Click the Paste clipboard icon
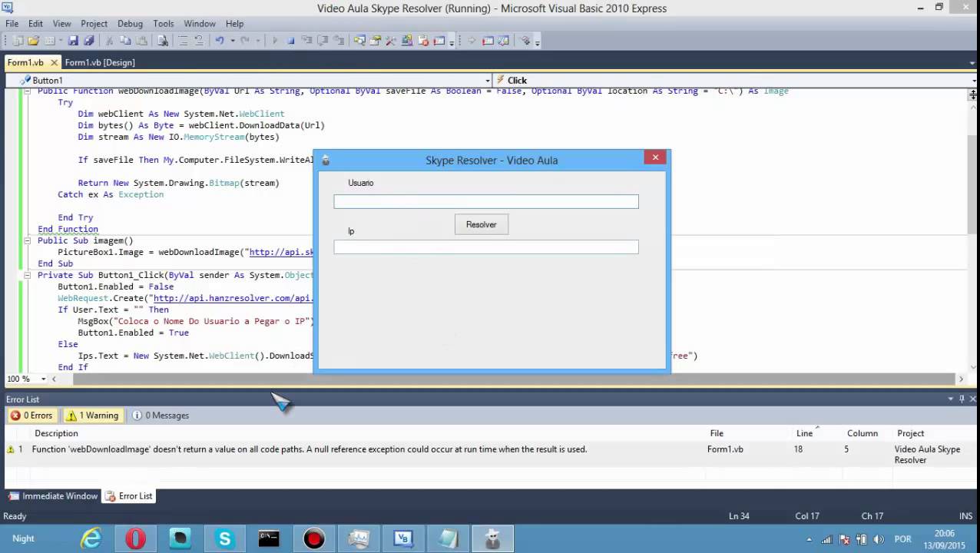 141,41
